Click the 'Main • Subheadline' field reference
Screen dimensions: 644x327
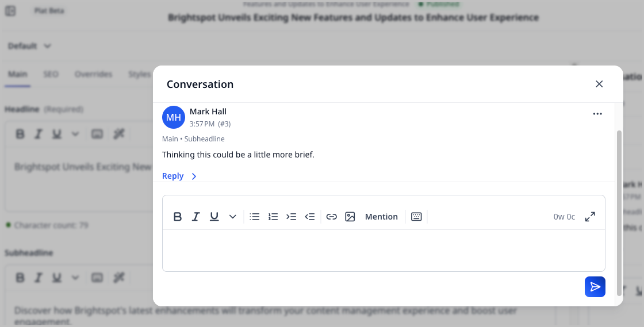(193, 139)
